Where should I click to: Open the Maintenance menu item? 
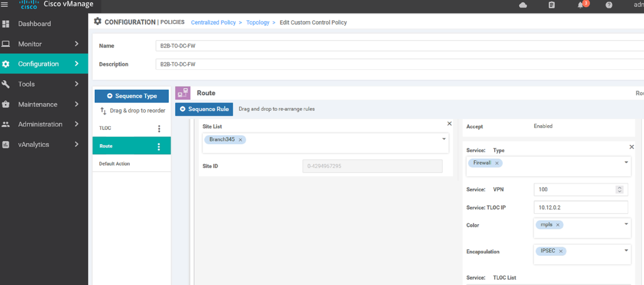[x=44, y=104]
